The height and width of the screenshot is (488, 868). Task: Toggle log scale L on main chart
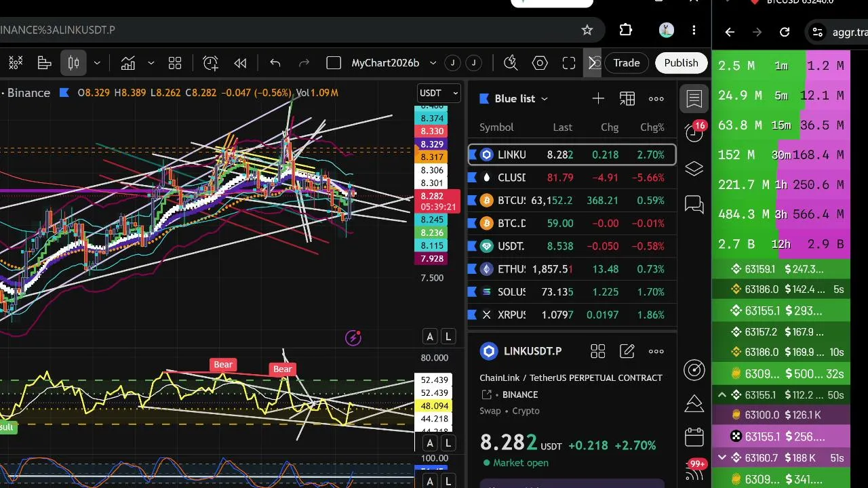[x=448, y=337]
